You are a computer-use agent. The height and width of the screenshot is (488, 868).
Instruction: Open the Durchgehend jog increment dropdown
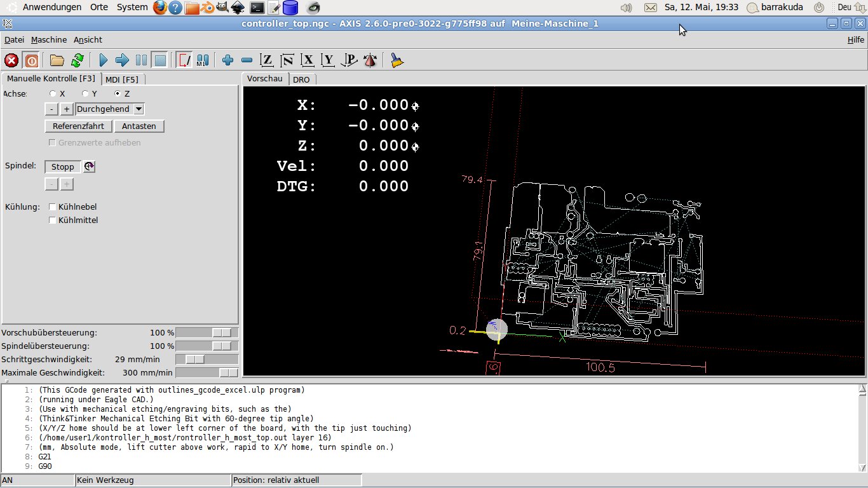coord(139,109)
